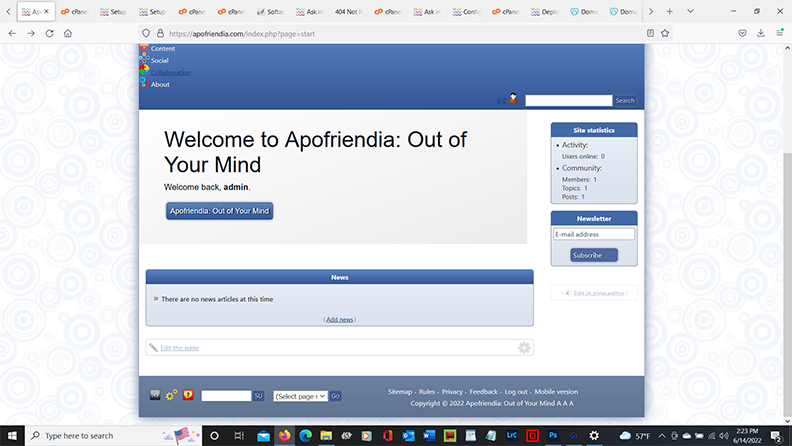This screenshot has height=446, width=792.
Task: Focus the site search input field
Action: (569, 101)
